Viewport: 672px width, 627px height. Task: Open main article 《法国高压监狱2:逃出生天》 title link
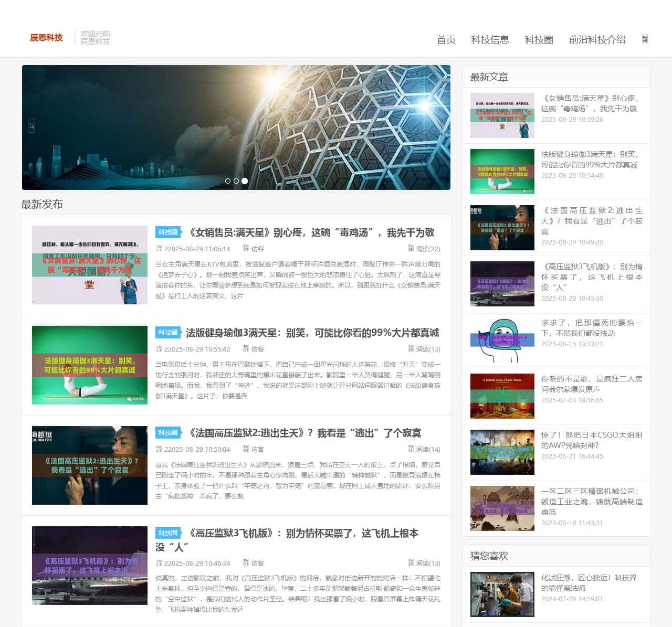tap(304, 433)
